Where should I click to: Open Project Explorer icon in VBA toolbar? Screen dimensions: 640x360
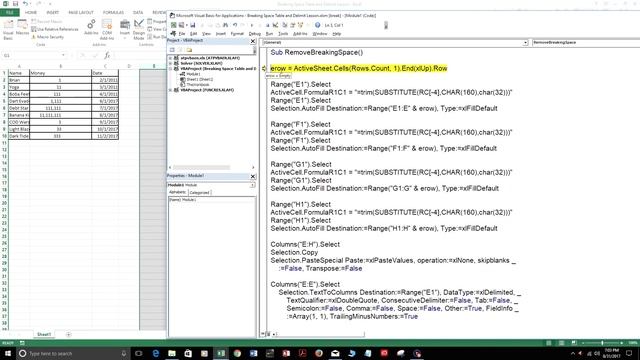pos(284,25)
